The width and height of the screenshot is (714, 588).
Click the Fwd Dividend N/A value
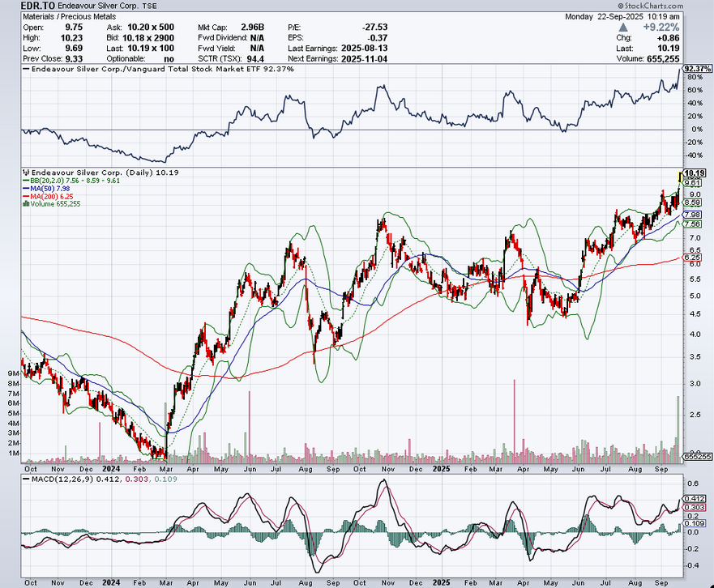(x=257, y=38)
